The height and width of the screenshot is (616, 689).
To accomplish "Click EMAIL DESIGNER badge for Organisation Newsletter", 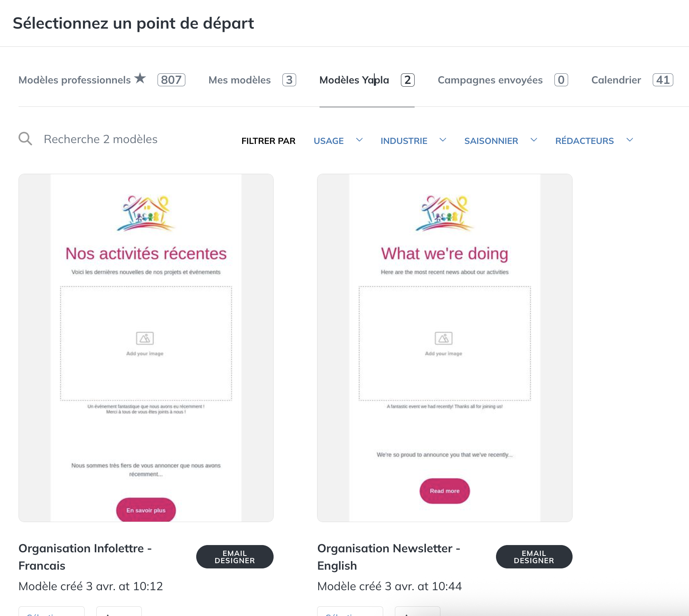I will [x=534, y=557].
